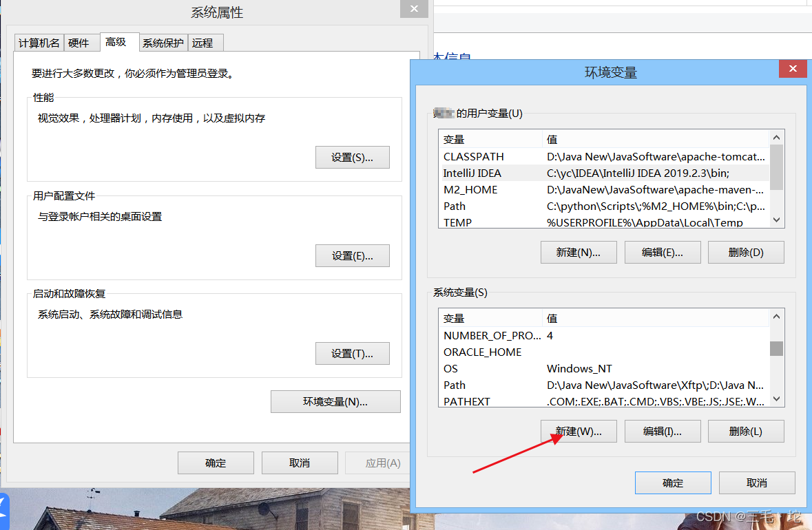Click 确定 in the 环境变量 dialog

[673, 483]
